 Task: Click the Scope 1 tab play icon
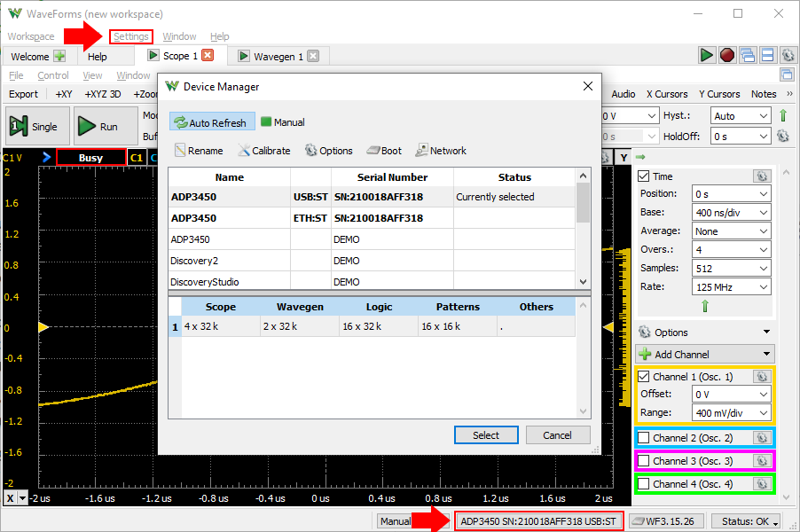[x=153, y=55]
